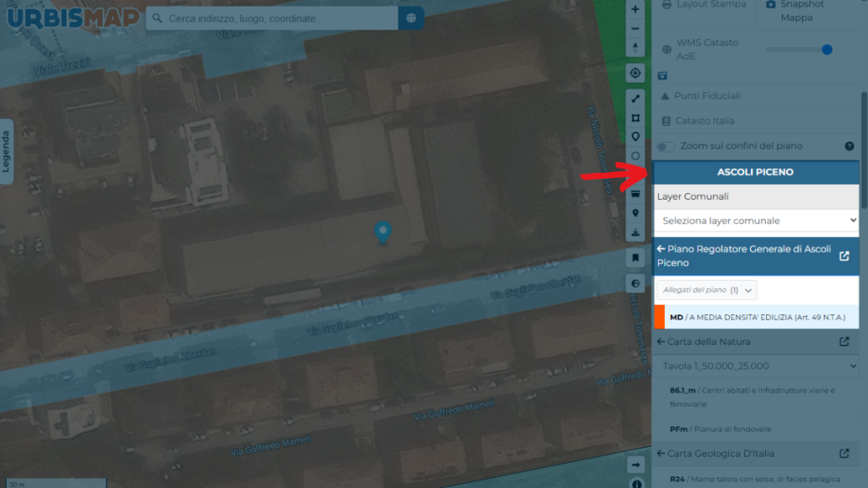
Task: Collapse the Carta Geologica D'Italia section
Action: (x=661, y=453)
